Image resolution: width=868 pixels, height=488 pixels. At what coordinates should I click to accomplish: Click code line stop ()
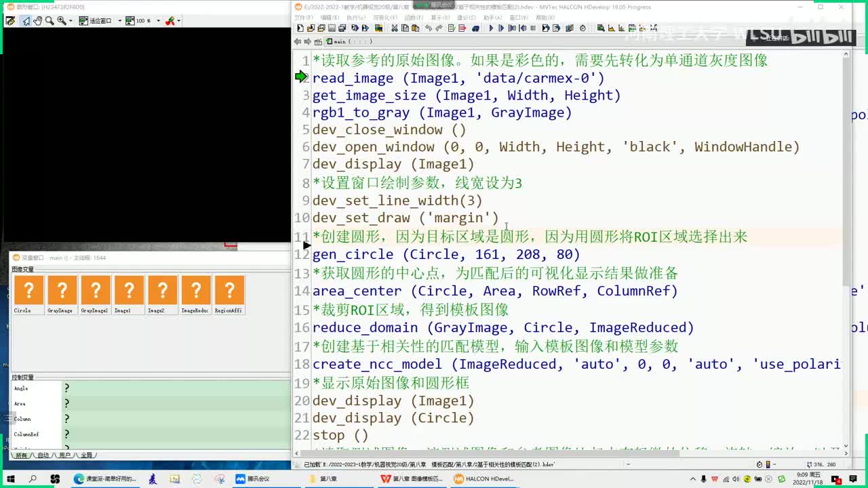coord(340,435)
